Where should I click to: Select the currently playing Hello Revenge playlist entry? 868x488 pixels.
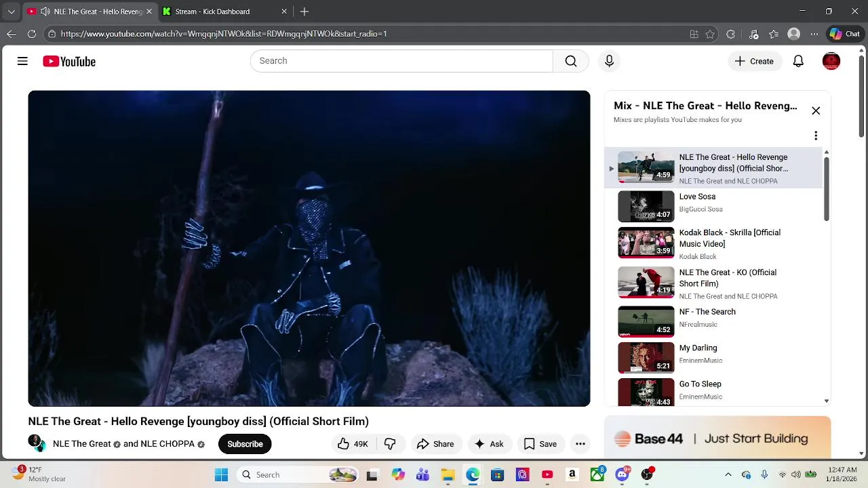click(713, 167)
